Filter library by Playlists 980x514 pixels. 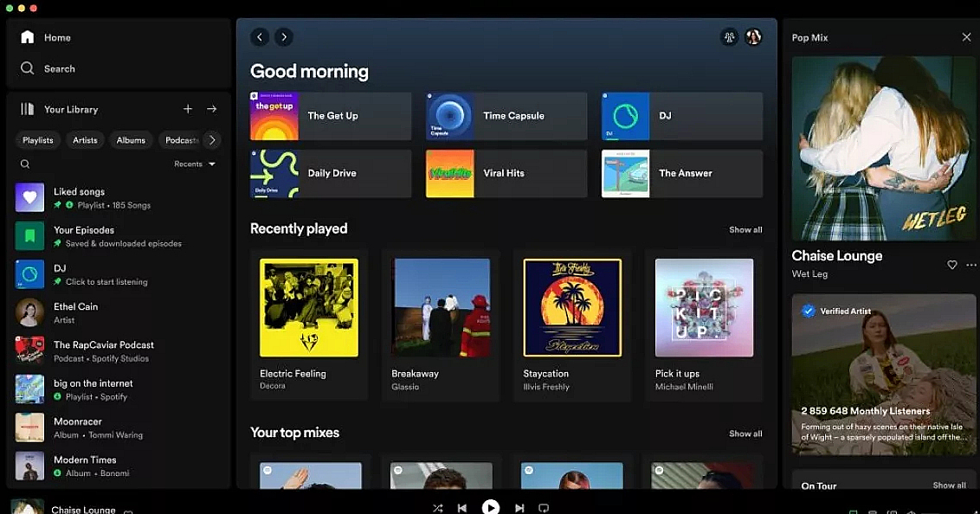[38, 140]
